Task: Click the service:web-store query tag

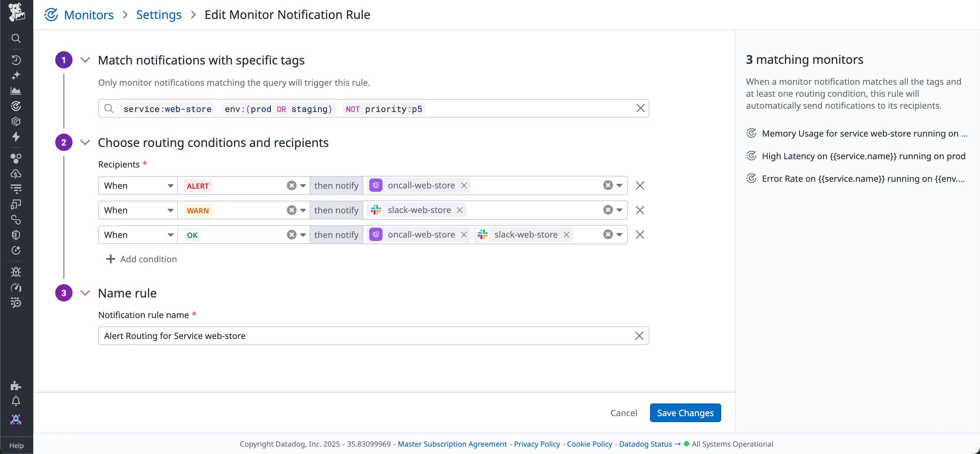Action: (x=167, y=109)
